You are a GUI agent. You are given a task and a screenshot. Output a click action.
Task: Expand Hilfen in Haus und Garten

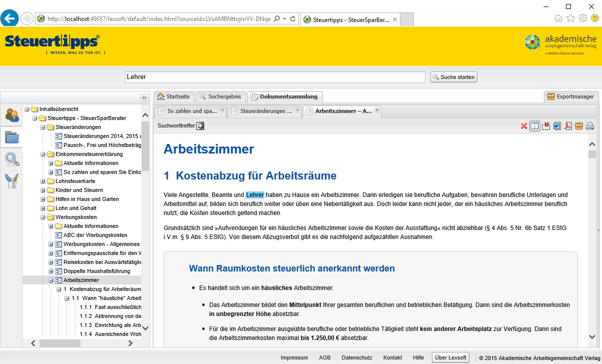[x=43, y=199]
